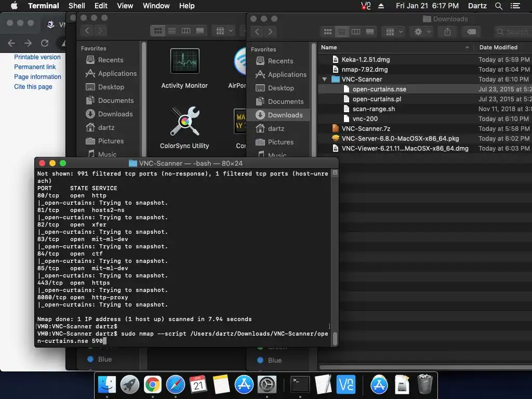Screen dimensions: 532x399
Task: Open Notification Center list icon
Action: point(515,6)
